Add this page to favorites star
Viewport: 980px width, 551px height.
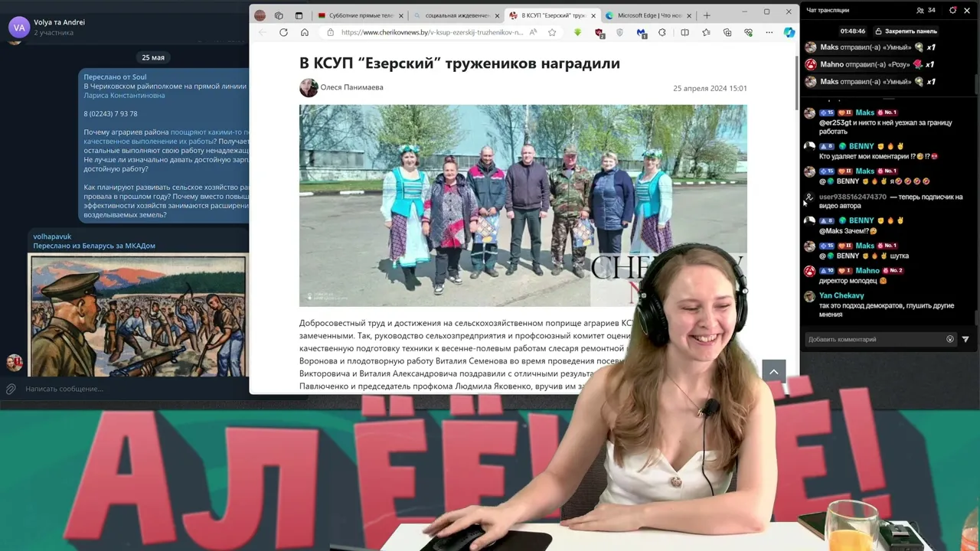(552, 32)
